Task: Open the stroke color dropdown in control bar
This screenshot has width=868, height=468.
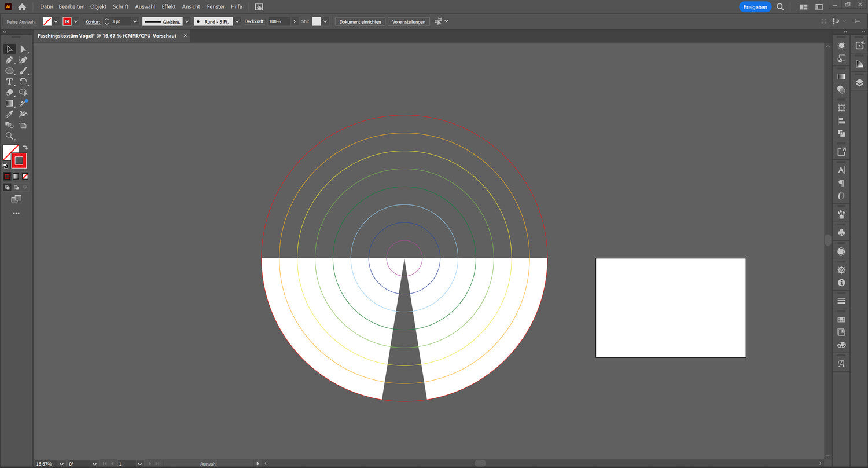Action: click(76, 21)
